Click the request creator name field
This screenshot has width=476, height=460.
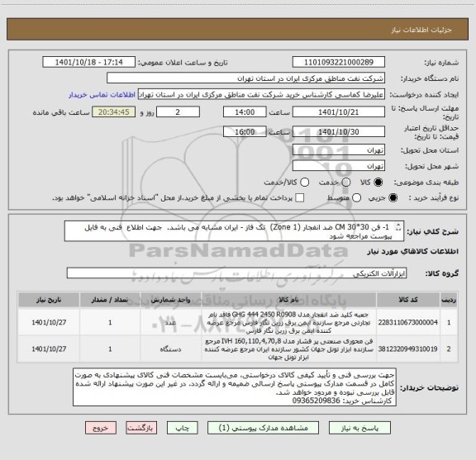pyautogui.click(x=261, y=94)
